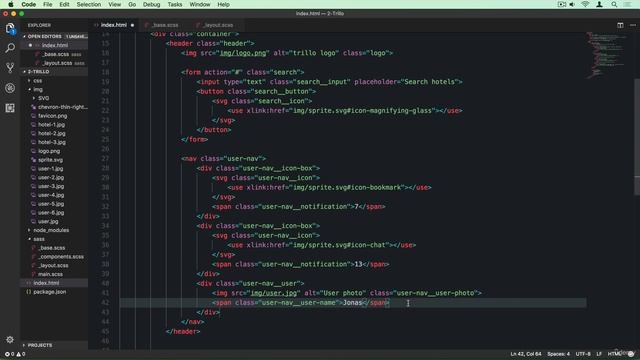Open index.html in Open Editors list
Image resolution: width=640 pixels, height=360 pixels.
click(55, 45)
